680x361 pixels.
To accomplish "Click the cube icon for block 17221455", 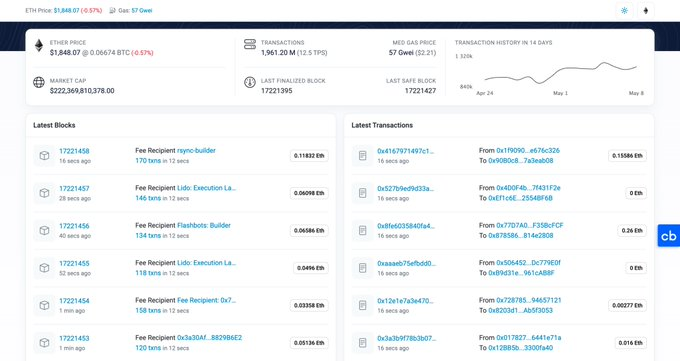I will (44, 268).
